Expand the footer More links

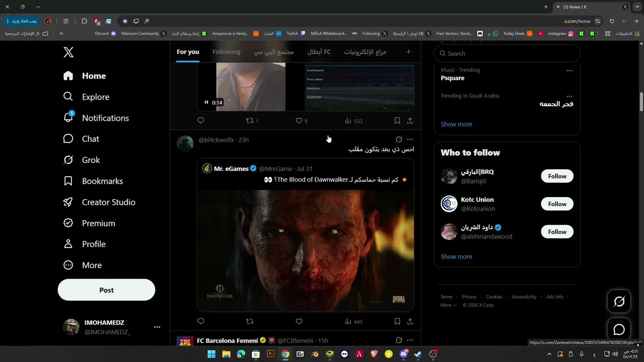point(448,305)
